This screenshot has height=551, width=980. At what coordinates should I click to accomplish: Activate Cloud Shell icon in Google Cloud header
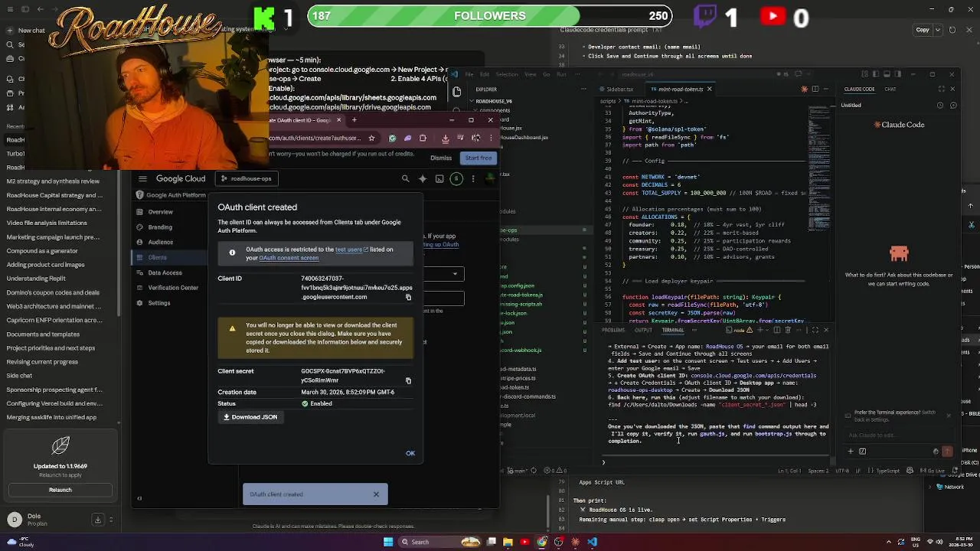coord(439,178)
